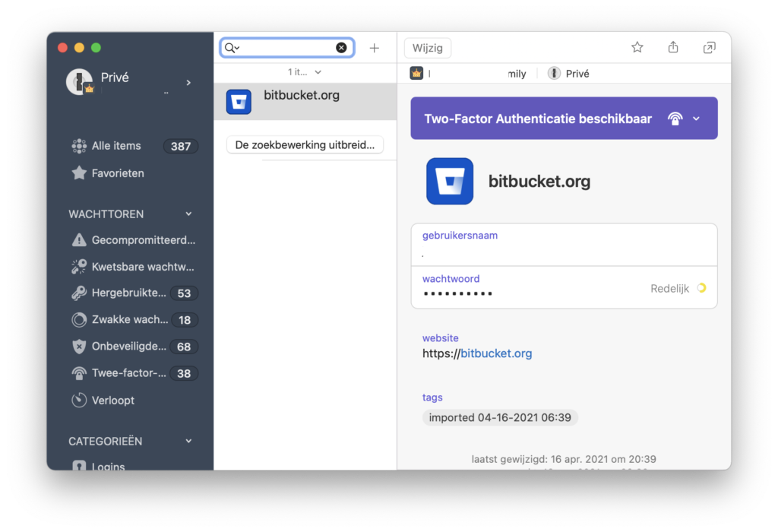Open Verloopt expiring items list
This screenshot has width=778, height=532.
tap(103, 400)
